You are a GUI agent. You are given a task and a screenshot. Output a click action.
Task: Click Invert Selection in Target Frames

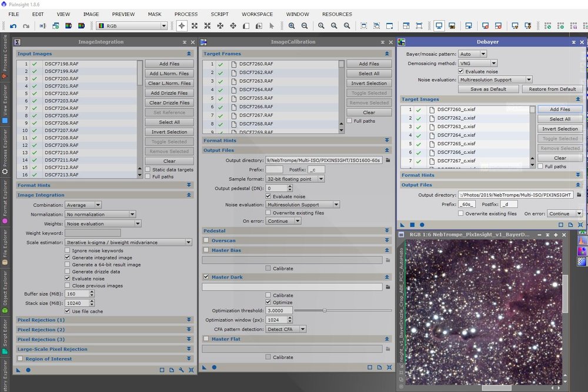pos(369,83)
